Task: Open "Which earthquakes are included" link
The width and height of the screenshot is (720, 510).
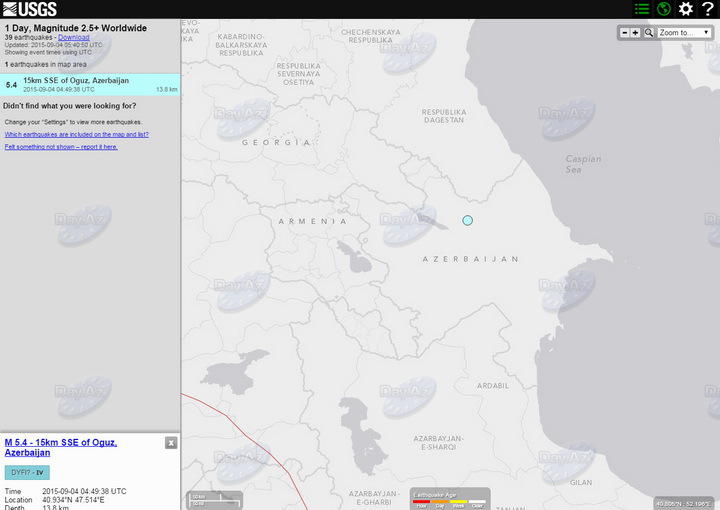Action: [76, 133]
